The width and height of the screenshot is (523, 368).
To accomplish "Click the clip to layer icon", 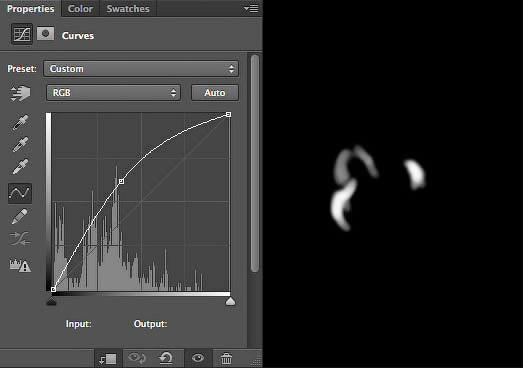I will click(x=108, y=359).
